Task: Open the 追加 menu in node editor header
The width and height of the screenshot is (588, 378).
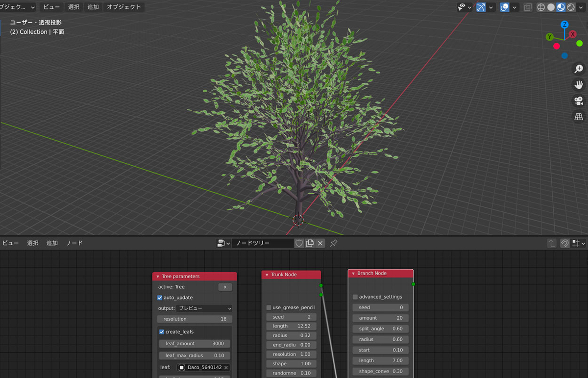Action: click(52, 243)
